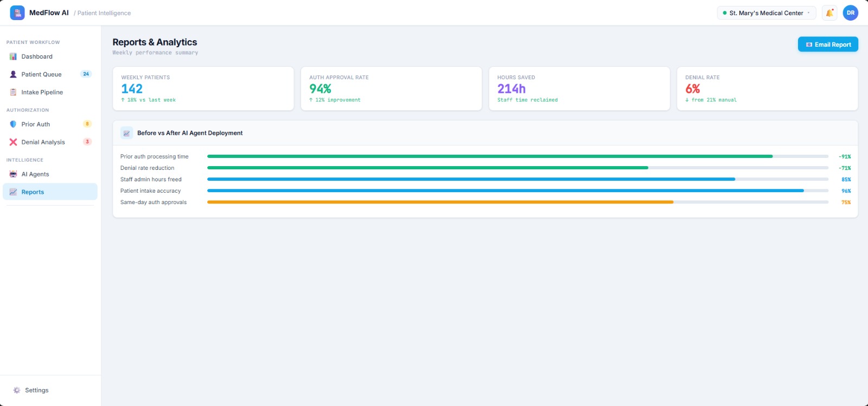Image resolution: width=868 pixels, height=406 pixels.
Task: Open AI Agents in the sidebar
Action: tap(50, 174)
